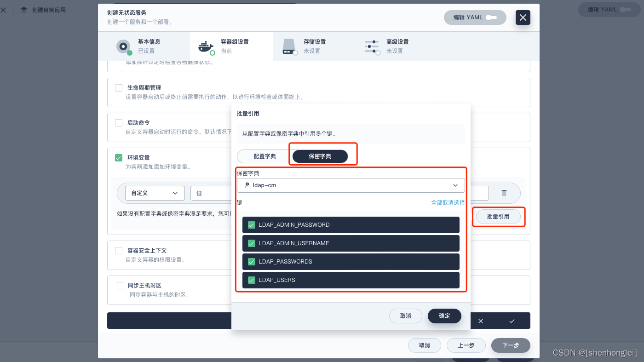644x362 pixels.
Task: Click the Docker whale icon
Action: [x=206, y=46]
